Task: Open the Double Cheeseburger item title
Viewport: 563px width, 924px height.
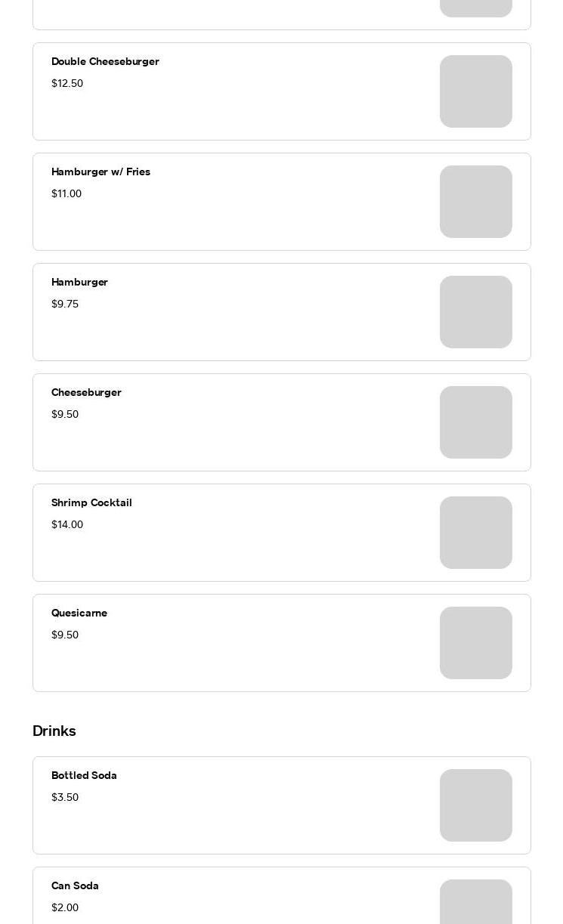Action: point(105,61)
